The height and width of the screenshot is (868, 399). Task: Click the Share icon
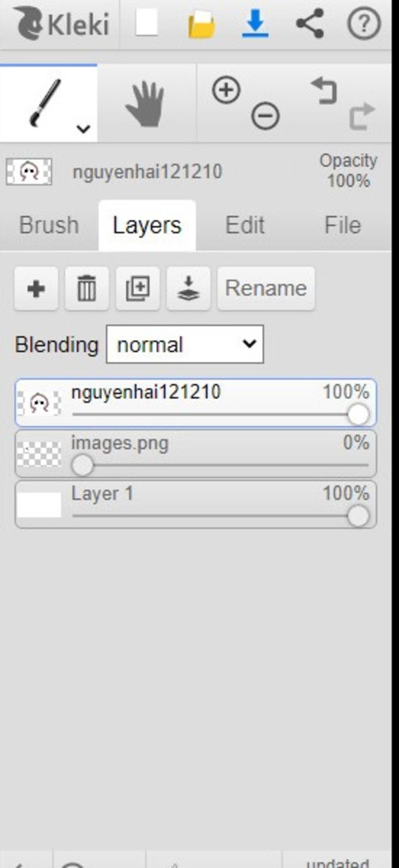pyautogui.click(x=310, y=24)
